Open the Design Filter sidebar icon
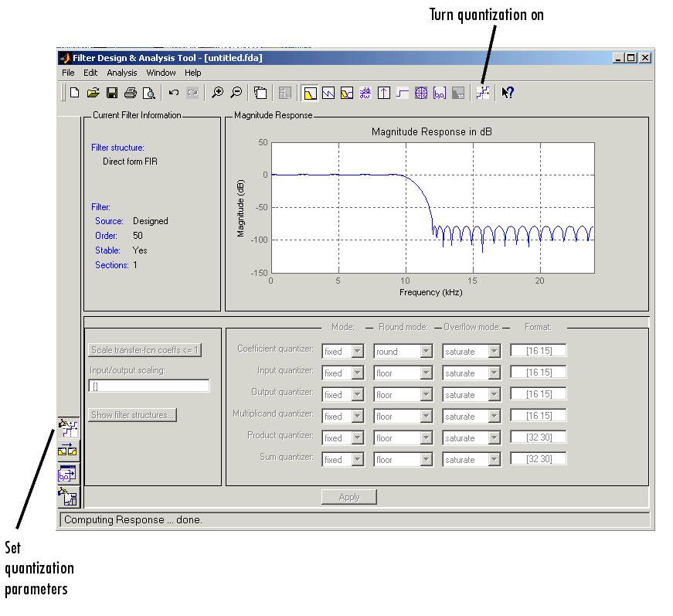This screenshot has height=616, width=673. tap(68, 497)
